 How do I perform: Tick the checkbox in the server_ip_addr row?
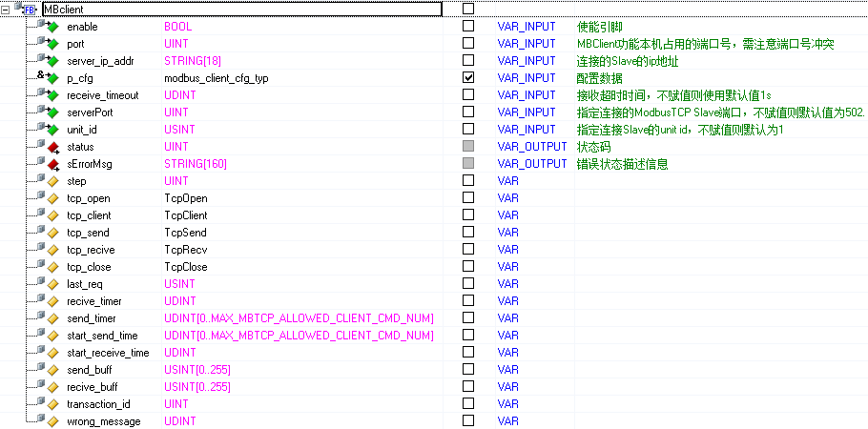tap(468, 60)
